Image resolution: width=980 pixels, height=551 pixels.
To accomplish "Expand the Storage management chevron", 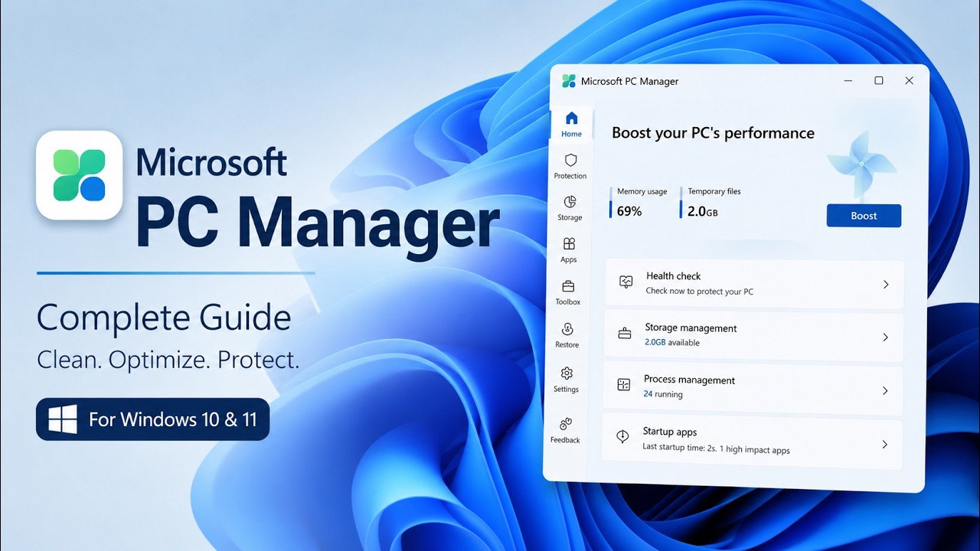I will 885,337.
